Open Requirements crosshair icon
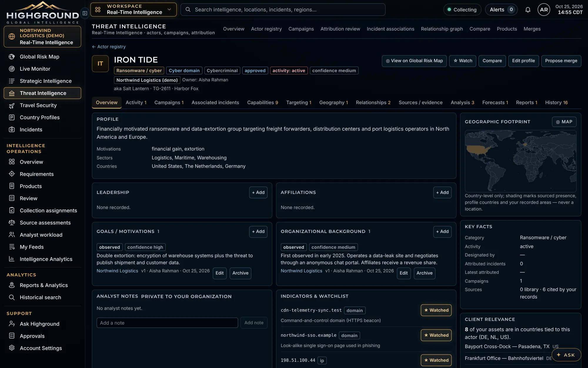Screen dimensions: 588x368 point(12,174)
